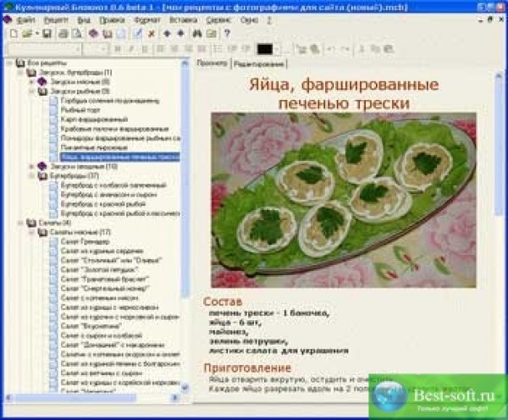Paste from clipboard in the format toolbar

pos(389,49)
